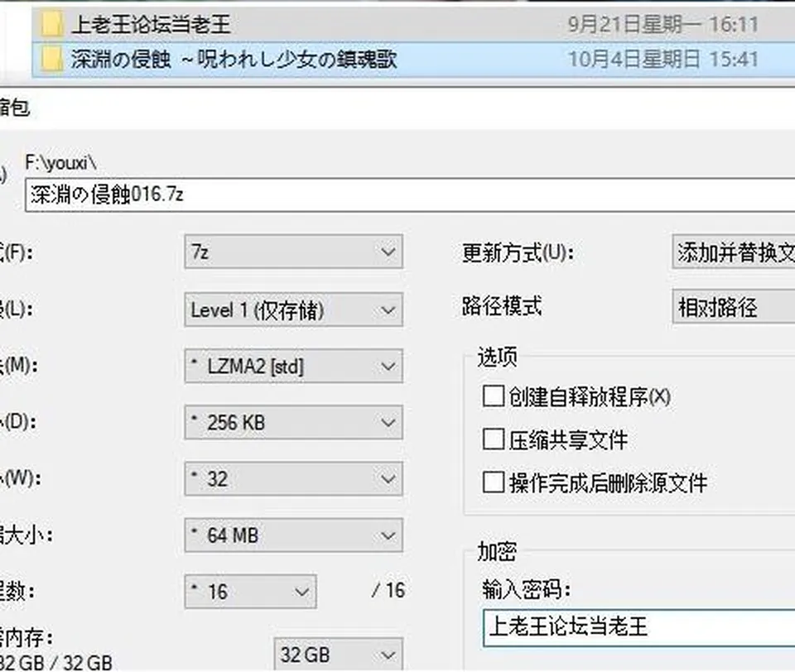
Task: Click the 输入密码: label
Action: point(527,590)
